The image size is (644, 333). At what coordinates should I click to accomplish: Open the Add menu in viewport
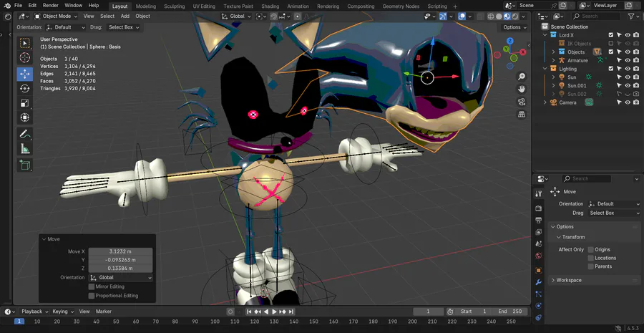click(125, 16)
